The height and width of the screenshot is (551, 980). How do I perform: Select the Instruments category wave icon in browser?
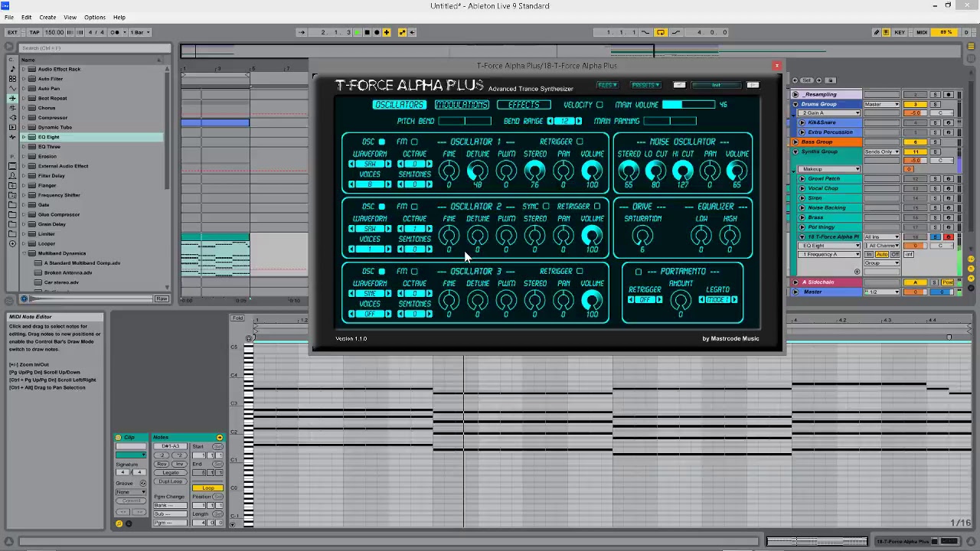(12, 88)
